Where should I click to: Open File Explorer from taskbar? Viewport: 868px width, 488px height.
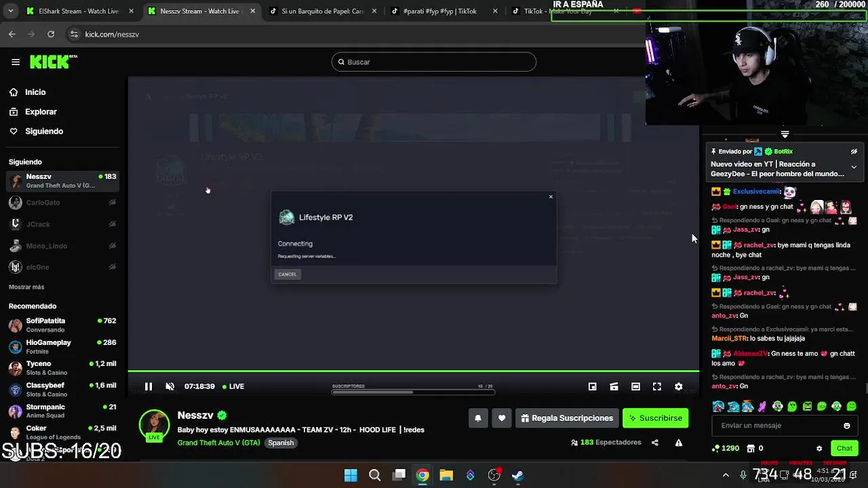[446, 475]
